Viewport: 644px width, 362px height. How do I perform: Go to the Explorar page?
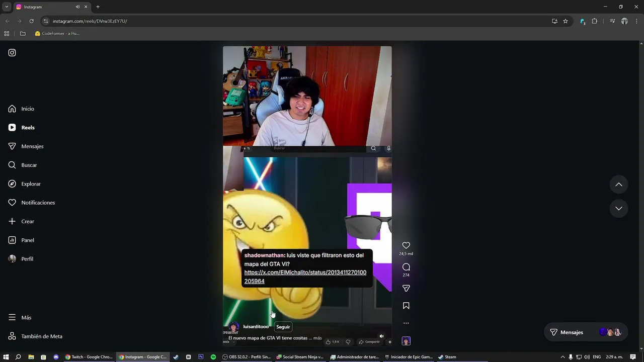24,184
